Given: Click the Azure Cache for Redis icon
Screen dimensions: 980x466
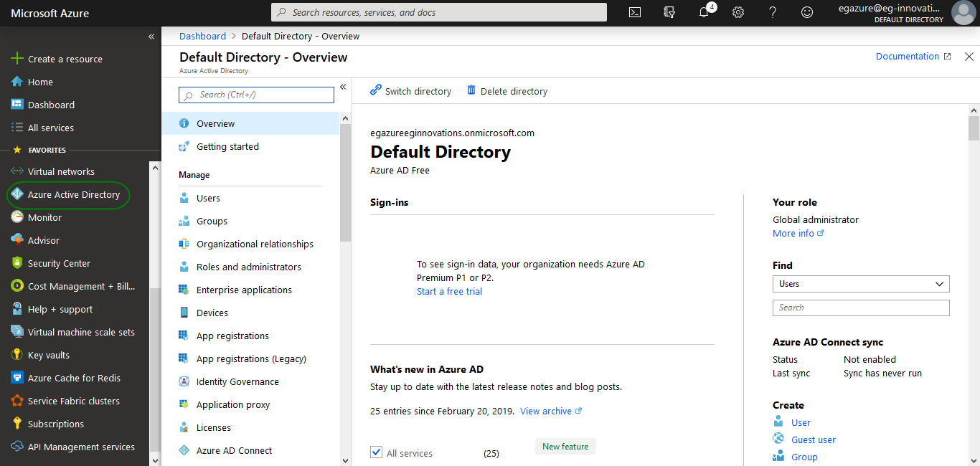Looking at the screenshot, I should pos(17,378).
